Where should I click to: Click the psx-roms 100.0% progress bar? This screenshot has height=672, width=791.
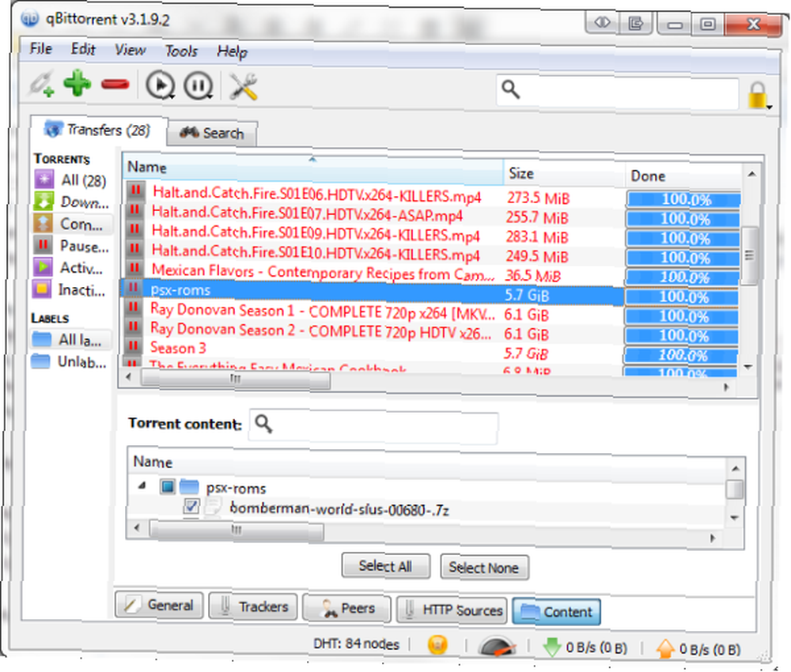coord(682,296)
